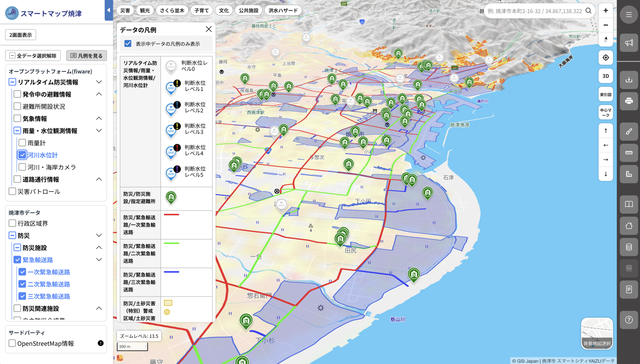The width and height of the screenshot is (640, 364).
Task: Select the download tool
Action: pyautogui.click(x=629, y=80)
